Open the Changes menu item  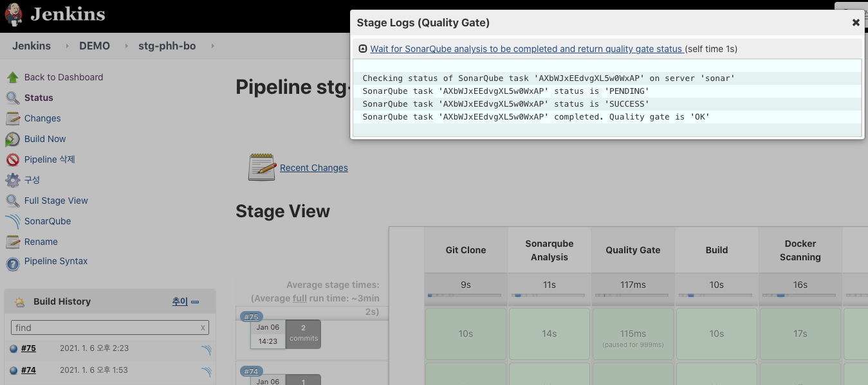[x=42, y=118]
